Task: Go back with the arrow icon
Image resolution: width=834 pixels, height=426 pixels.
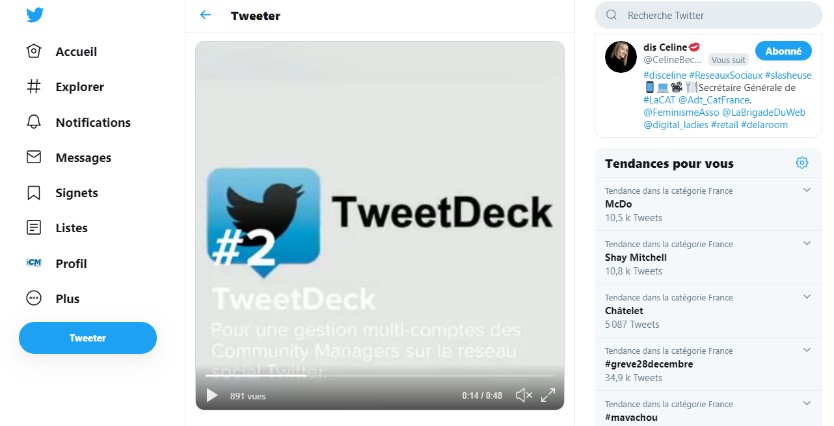Action: click(205, 15)
